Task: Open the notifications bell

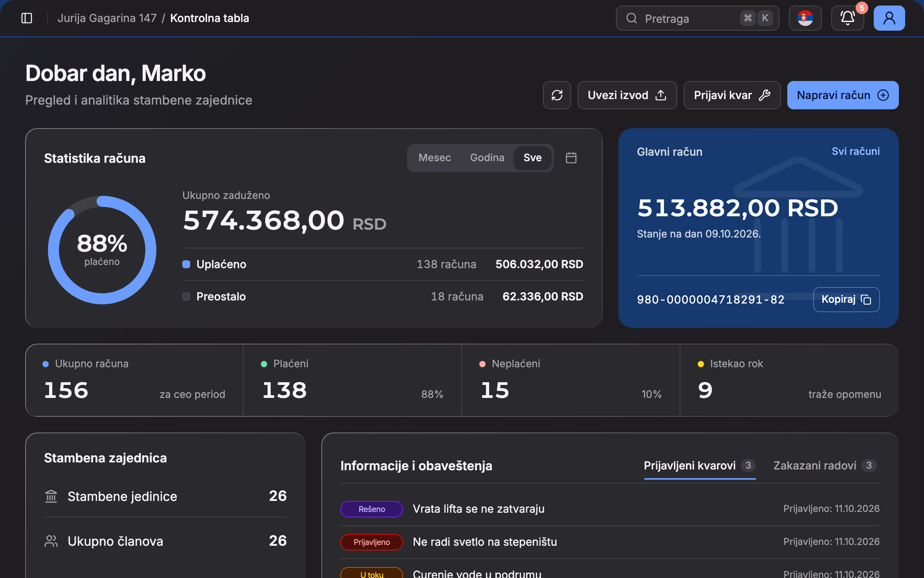Action: click(x=847, y=18)
